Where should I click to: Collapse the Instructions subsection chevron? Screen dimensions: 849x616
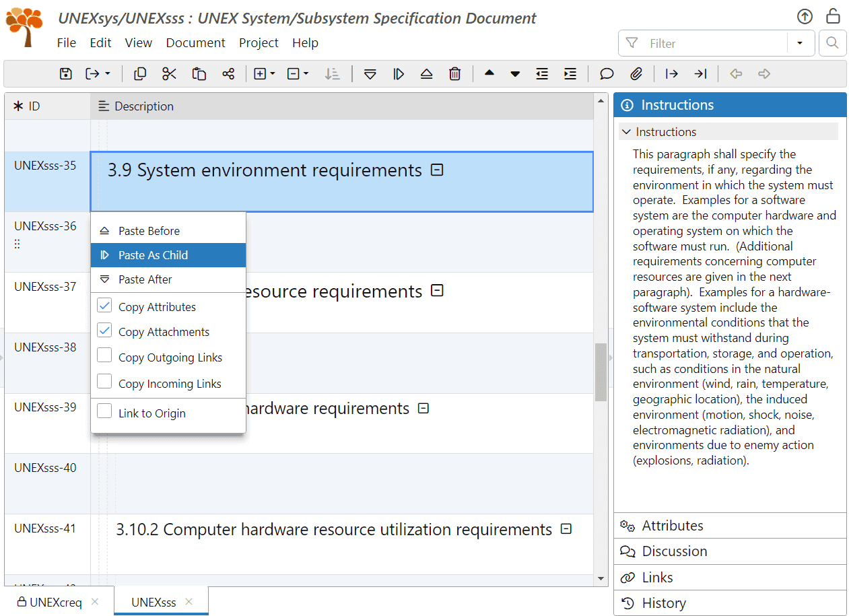click(626, 132)
